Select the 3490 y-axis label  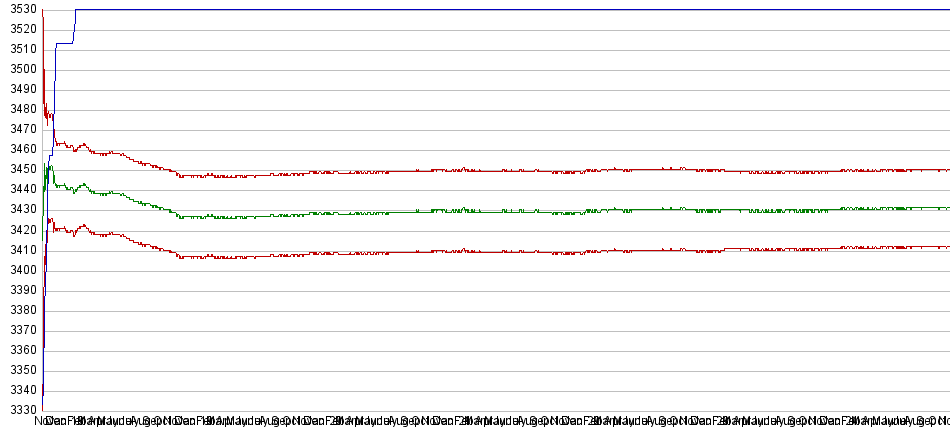click(x=19, y=89)
